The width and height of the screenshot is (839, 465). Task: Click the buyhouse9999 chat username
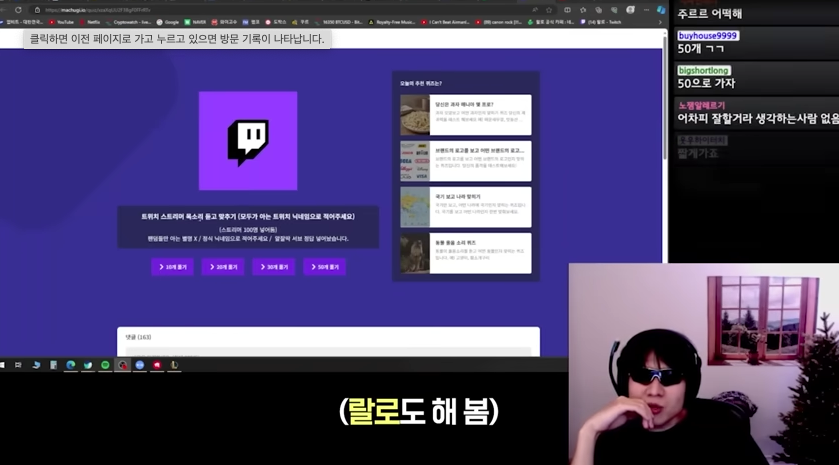pyautogui.click(x=707, y=36)
